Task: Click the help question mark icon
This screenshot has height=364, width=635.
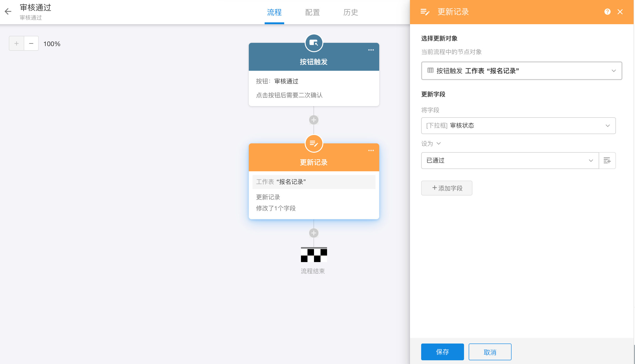Action: (607, 12)
